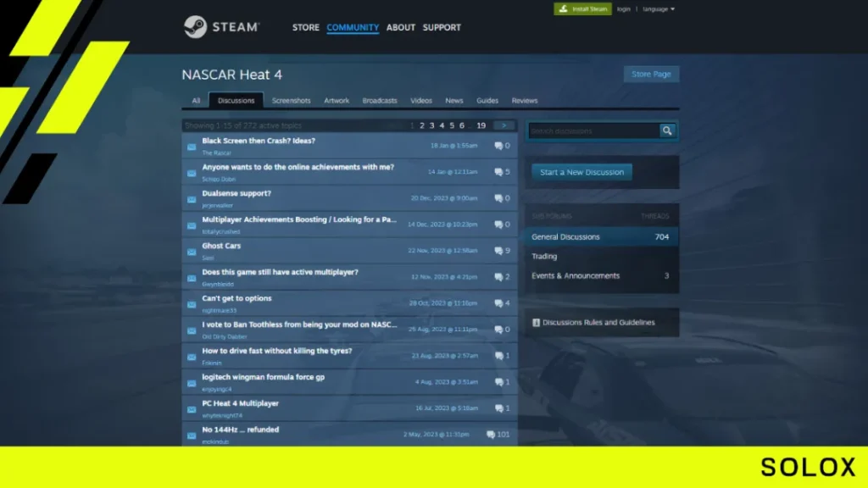Open 'I vote to Ban Toothless' thread
The height and width of the screenshot is (488, 868).
(299, 324)
